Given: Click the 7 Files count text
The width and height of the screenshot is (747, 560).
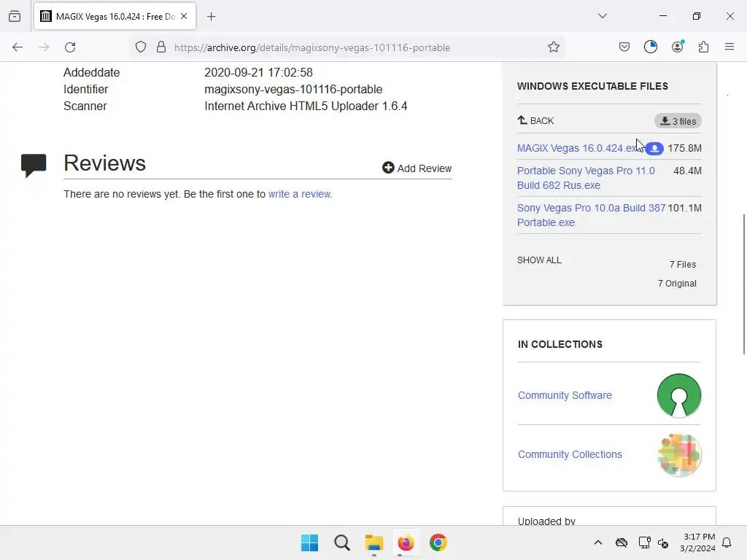Looking at the screenshot, I should point(683,264).
